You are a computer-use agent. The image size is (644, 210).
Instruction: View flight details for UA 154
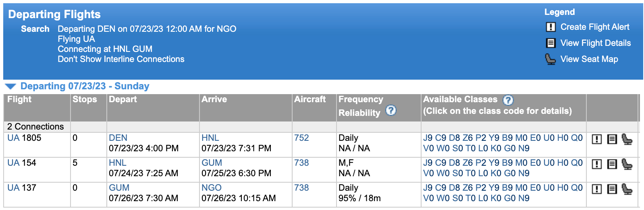(x=612, y=164)
